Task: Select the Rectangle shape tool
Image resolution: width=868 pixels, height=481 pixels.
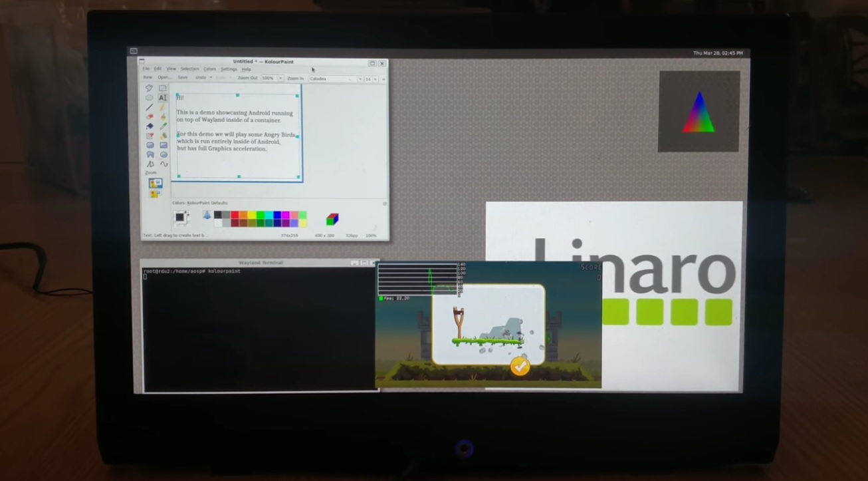Action: (x=163, y=145)
